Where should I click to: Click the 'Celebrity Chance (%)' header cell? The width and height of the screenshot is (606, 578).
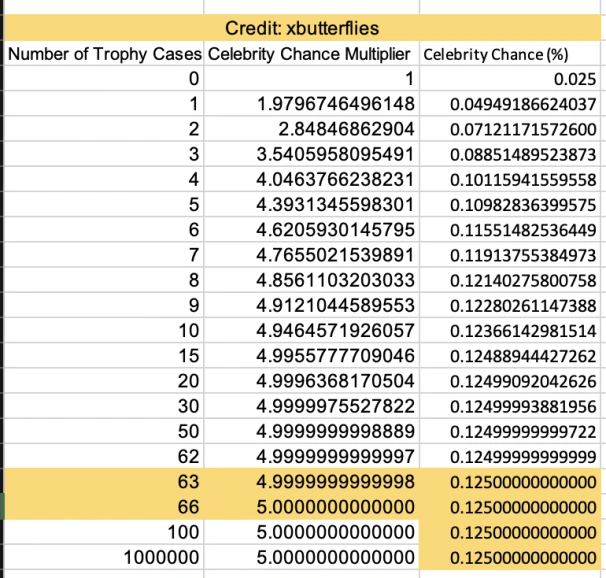(x=510, y=54)
